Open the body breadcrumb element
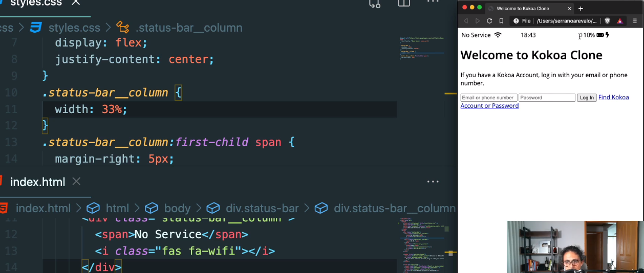Image resolution: width=644 pixels, height=273 pixels. click(177, 208)
